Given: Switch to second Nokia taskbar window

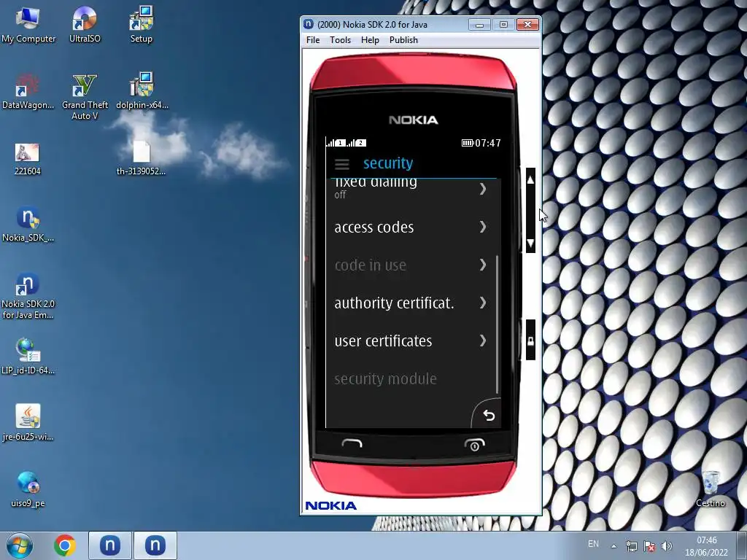Looking at the screenshot, I should pyautogui.click(x=155, y=545).
